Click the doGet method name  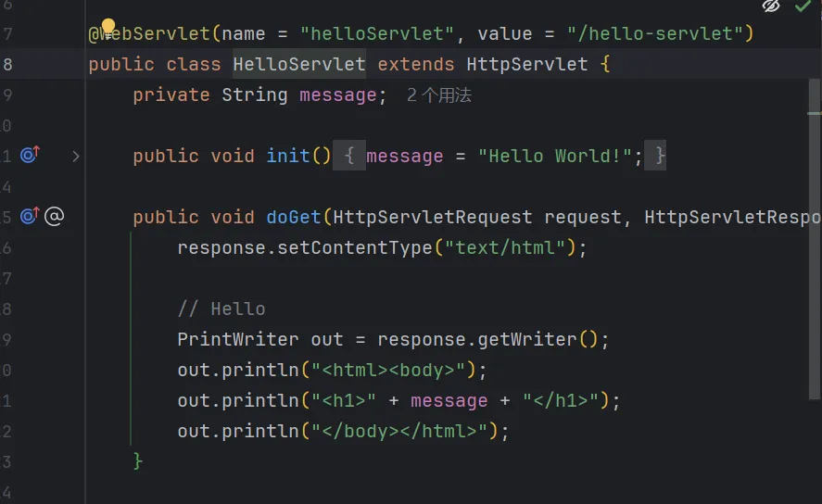[x=294, y=217]
